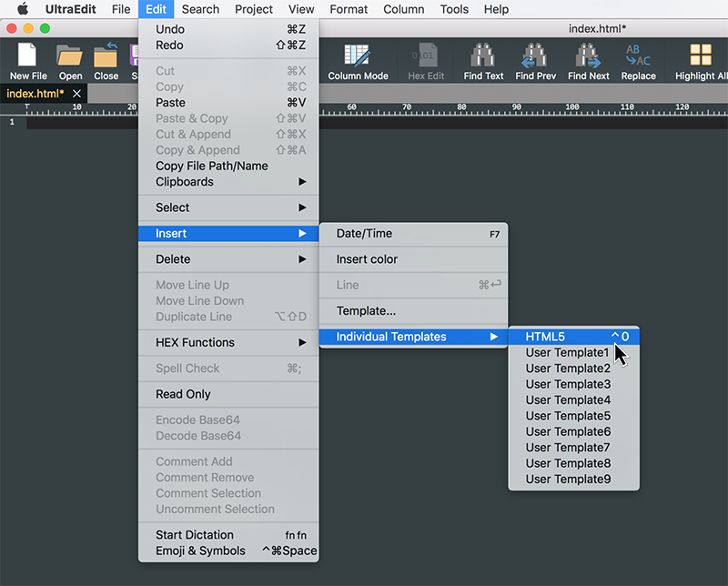Open the Search menu
728x586 pixels.
pos(200,9)
